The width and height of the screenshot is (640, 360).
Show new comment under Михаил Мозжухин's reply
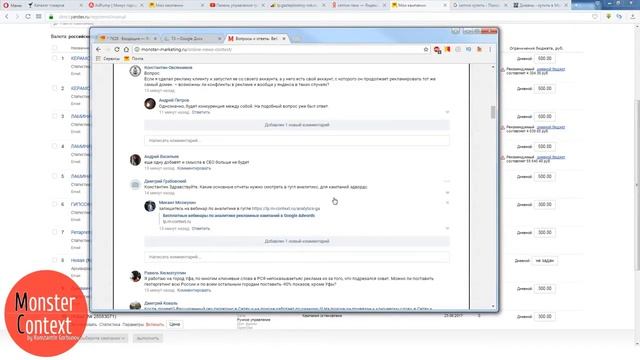297,241
